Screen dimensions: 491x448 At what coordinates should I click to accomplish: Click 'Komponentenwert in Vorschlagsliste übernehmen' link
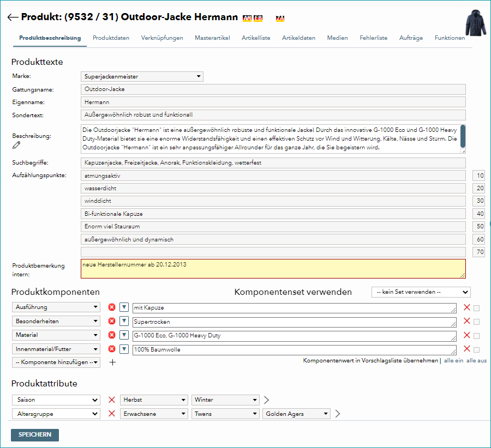[370, 361]
